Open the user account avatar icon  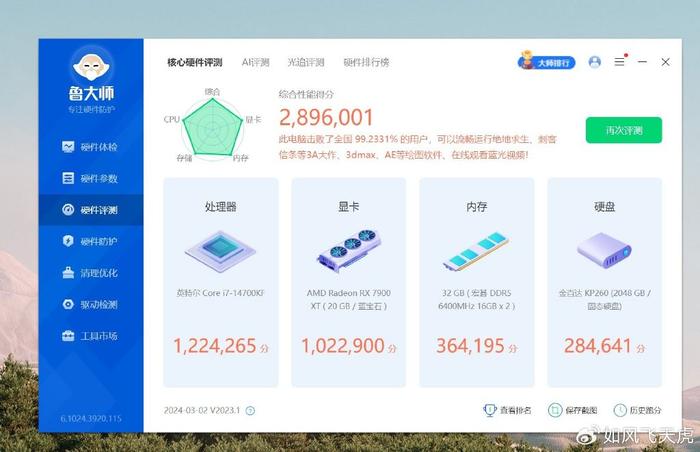tap(595, 62)
